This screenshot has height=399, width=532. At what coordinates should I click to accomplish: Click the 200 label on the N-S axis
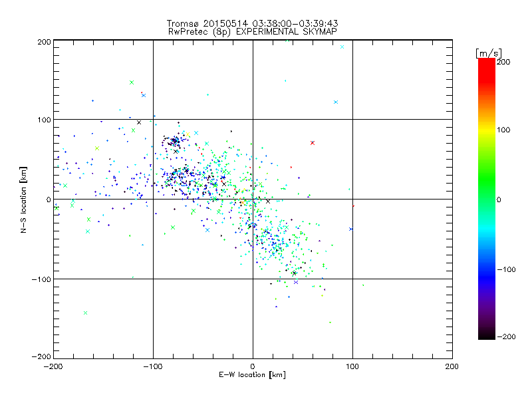click(44, 42)
